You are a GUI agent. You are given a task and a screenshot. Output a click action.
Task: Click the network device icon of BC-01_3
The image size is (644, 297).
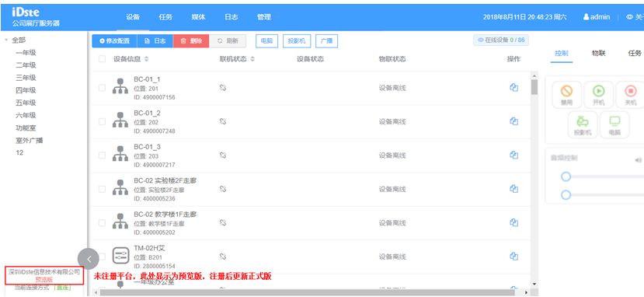coord(120,155)
